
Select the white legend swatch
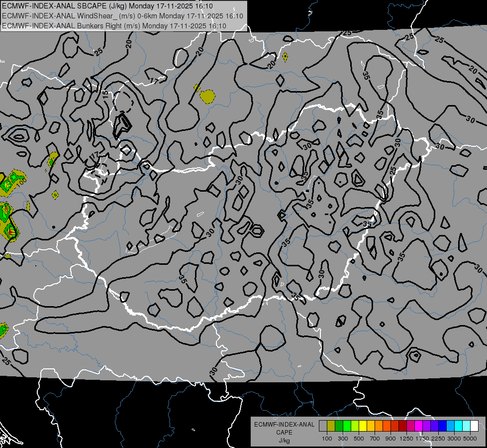coord(474,426)
